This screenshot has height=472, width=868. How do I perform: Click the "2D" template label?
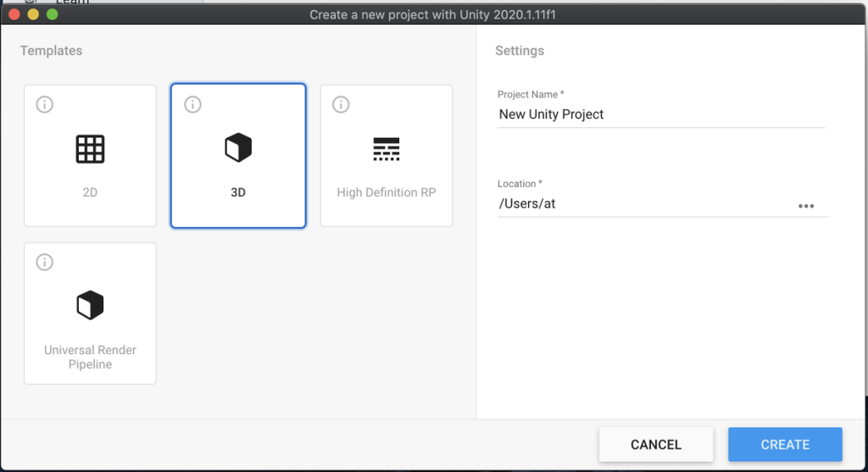(90, 192)
